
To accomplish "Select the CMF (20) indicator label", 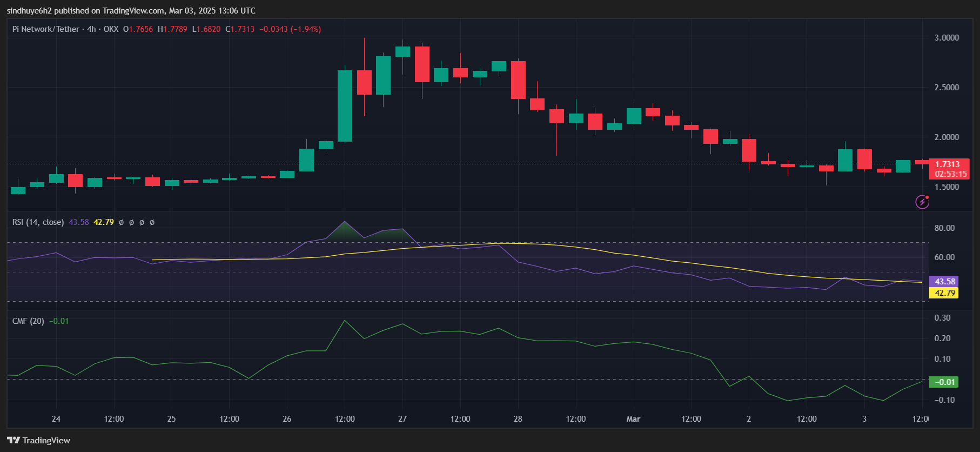I will click(x=28, y=321).
